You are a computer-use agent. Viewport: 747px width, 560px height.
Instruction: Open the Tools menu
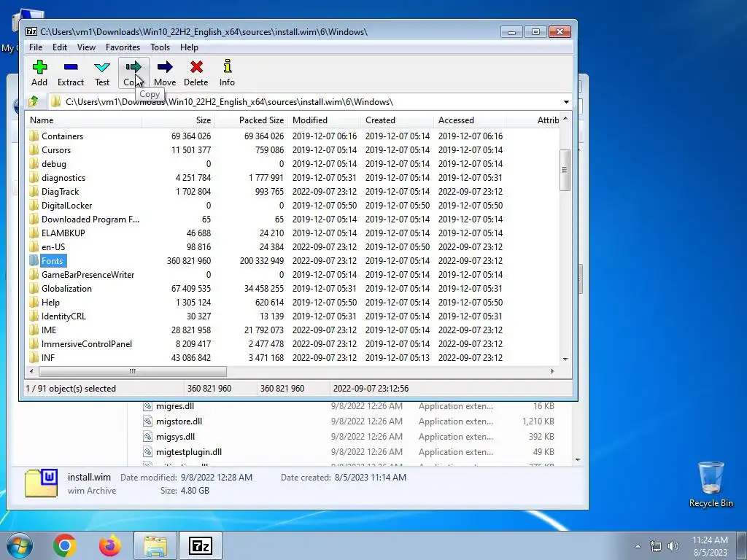pos(160,47)
